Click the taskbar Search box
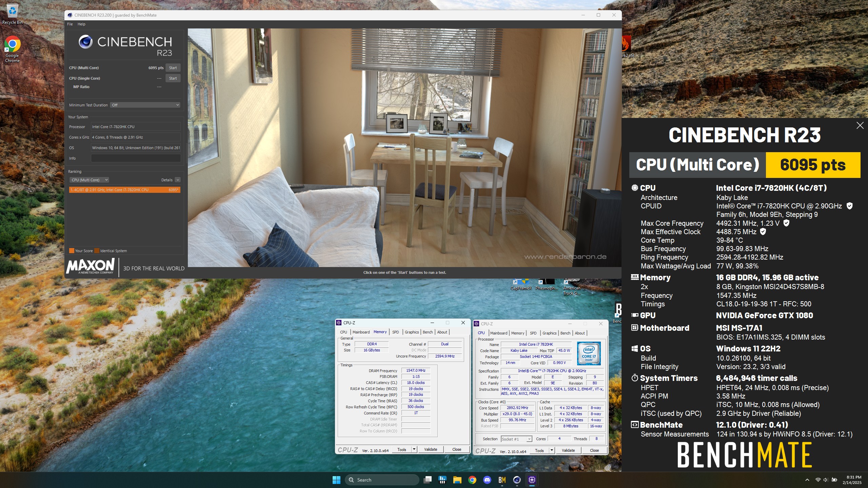This screenshot has width=868, height=488. tap(382, 480)
